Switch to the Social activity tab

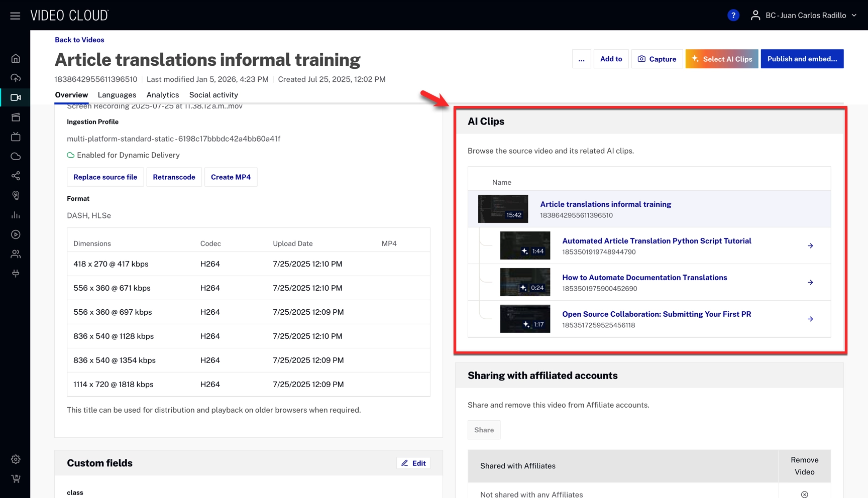click(x=213, y=95)
